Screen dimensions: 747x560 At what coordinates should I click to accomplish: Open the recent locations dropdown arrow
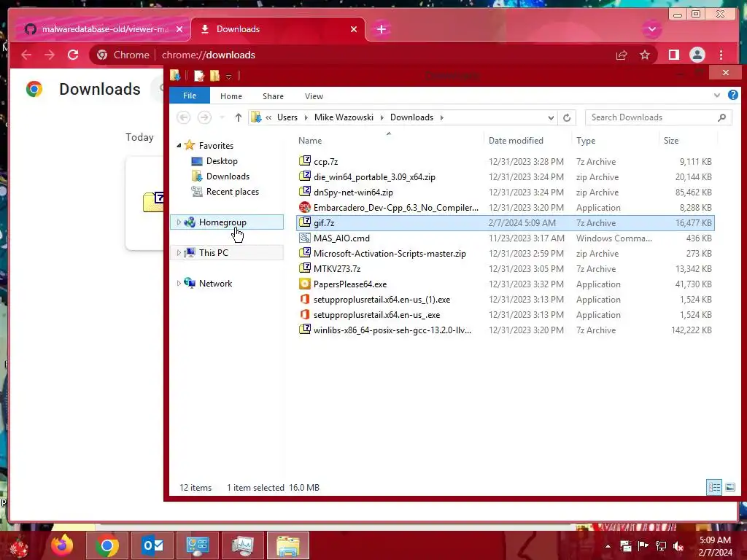tap(222, 117)
